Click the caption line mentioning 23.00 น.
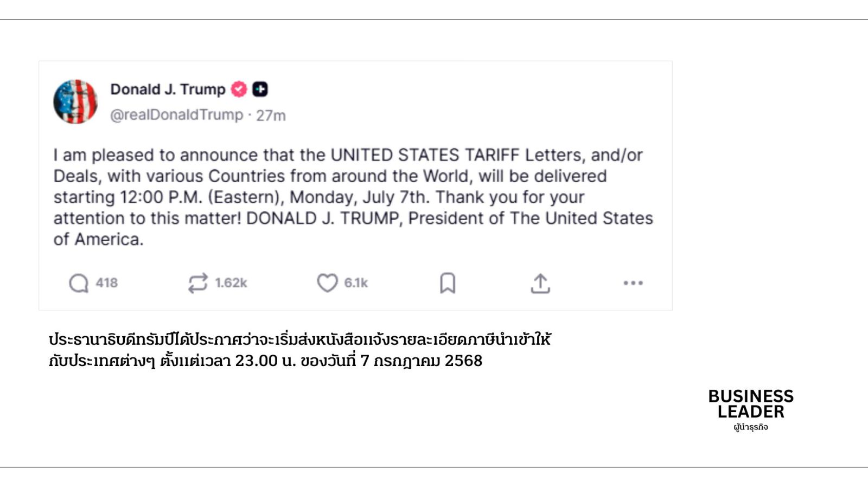868x488 pixels. tap(265, 361)
